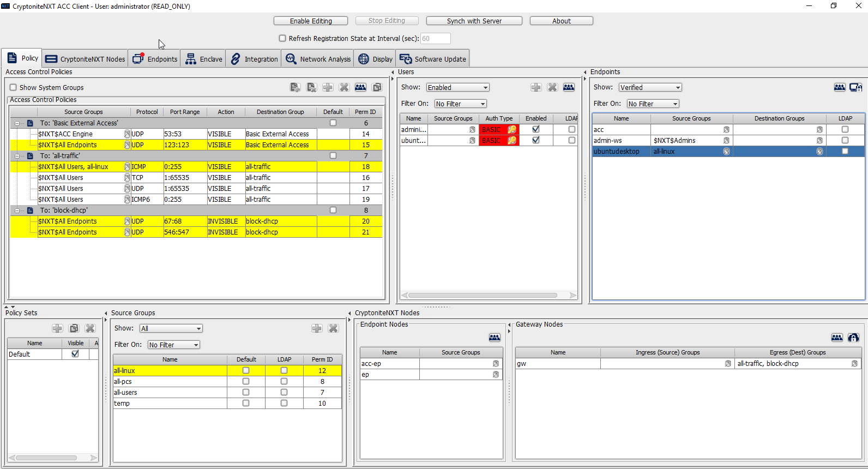Screen dimensions: 868x469
Task: Open the Users Filter On dropdown
Action: (x=461, y=104)
